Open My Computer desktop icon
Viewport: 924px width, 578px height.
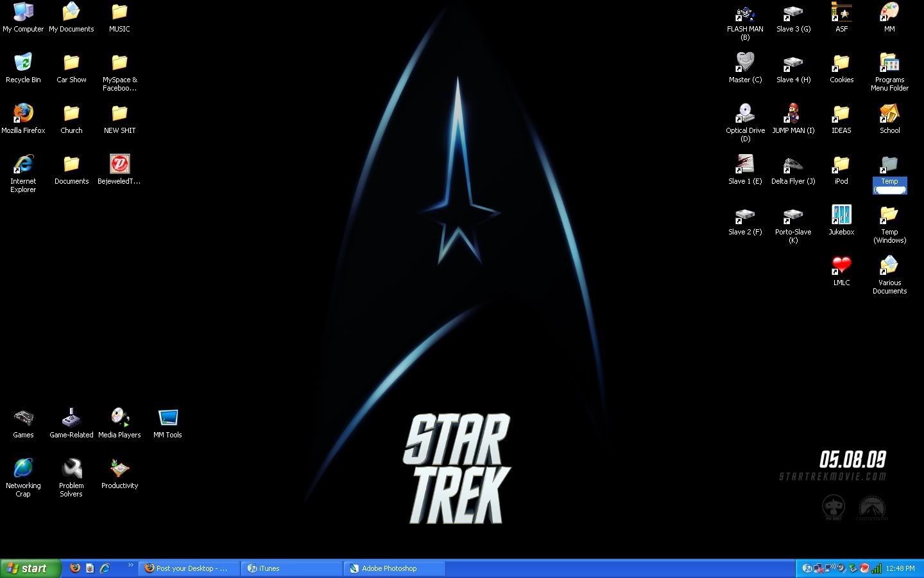tap(23, 17)
